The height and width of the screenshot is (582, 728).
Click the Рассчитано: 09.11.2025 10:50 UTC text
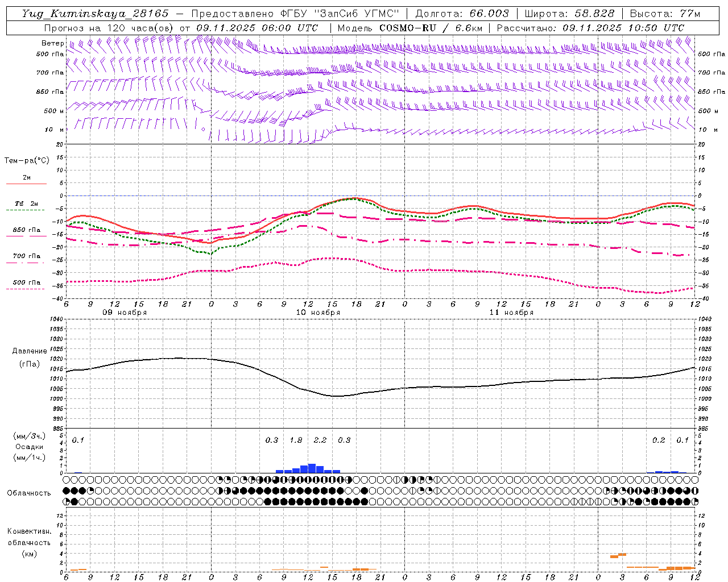click(x=590, y=28)
